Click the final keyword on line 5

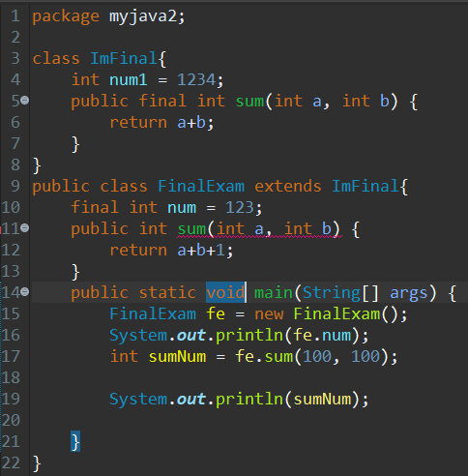(162, 101)
